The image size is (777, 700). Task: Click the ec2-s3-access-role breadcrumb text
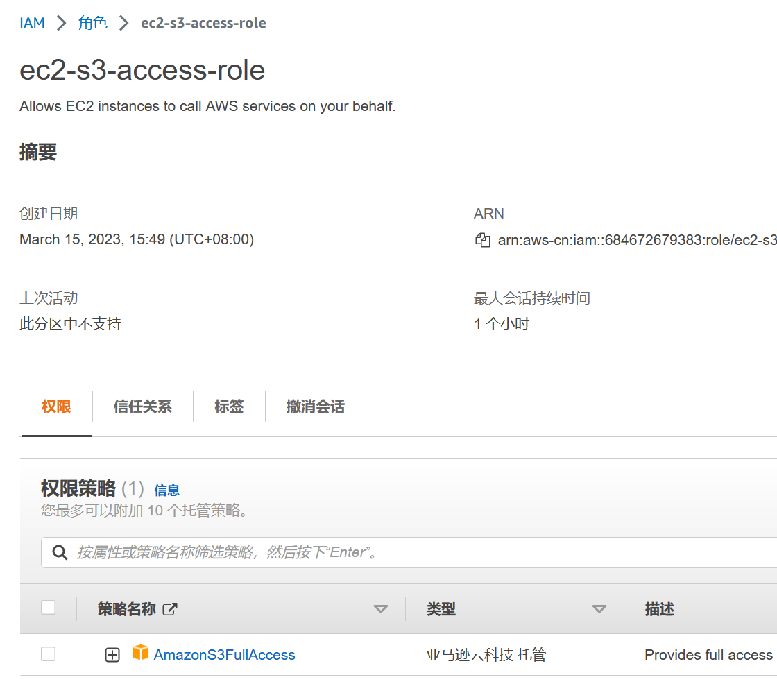[203, 23]
